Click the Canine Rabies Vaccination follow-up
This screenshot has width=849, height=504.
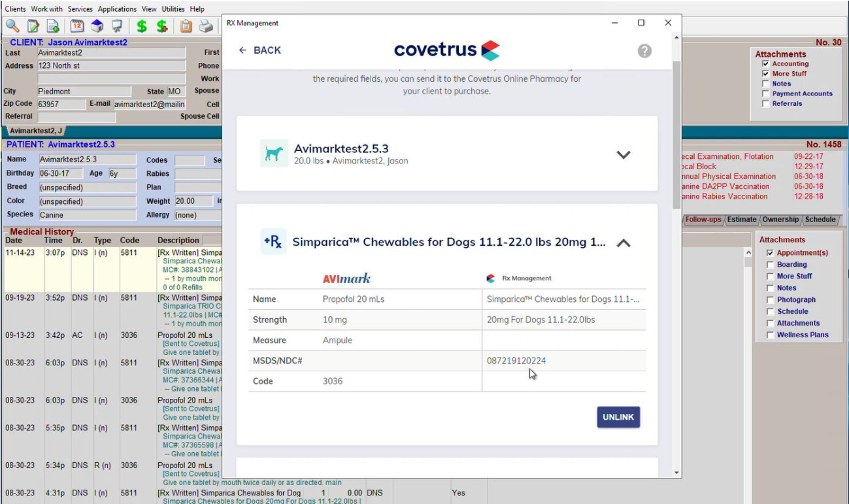724,197
